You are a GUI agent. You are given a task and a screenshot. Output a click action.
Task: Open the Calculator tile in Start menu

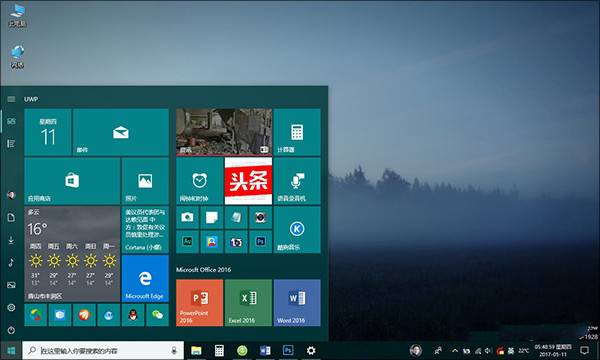[297, 132]
